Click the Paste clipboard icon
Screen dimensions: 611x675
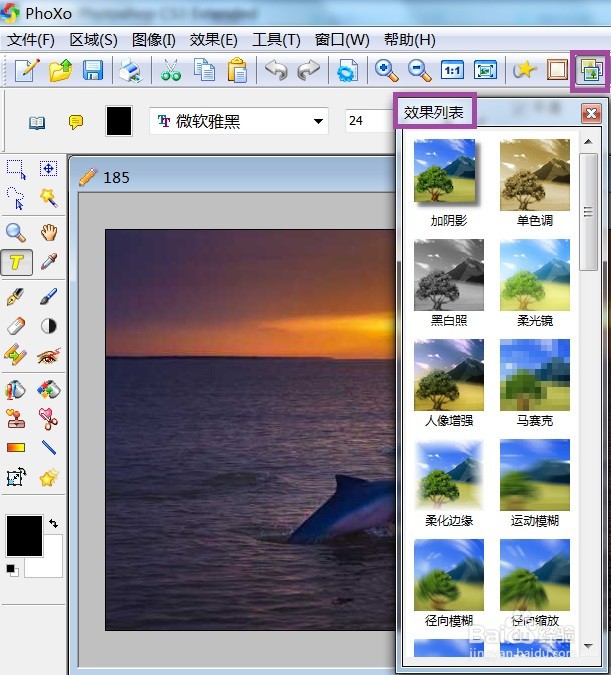click(237, 70)
